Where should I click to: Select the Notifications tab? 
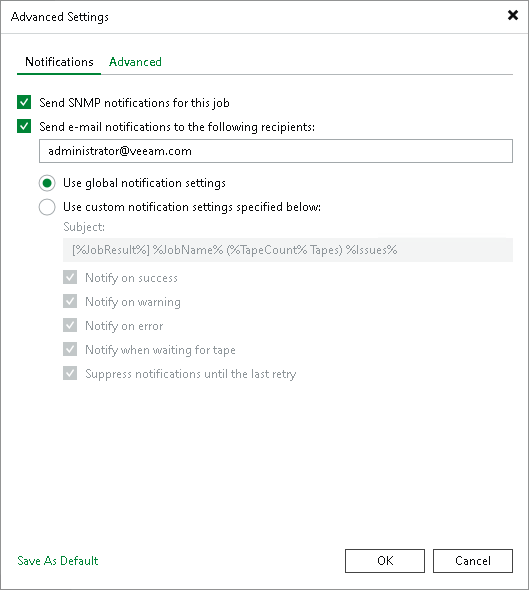59,62
